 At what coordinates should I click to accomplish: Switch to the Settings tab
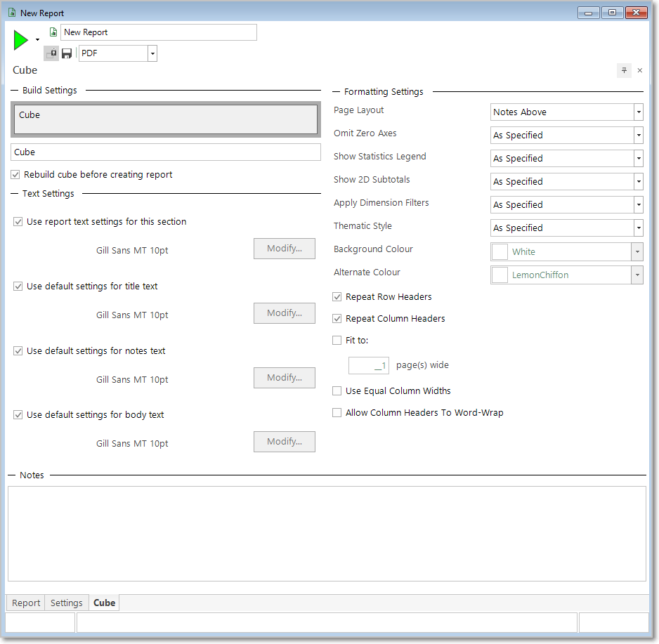67,603
